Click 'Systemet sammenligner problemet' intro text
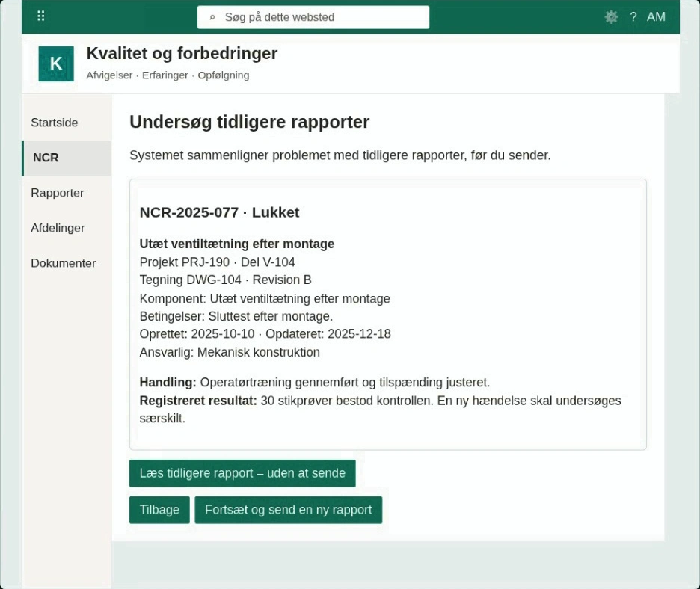Viewport: 700px width, 589px height. 340,155
